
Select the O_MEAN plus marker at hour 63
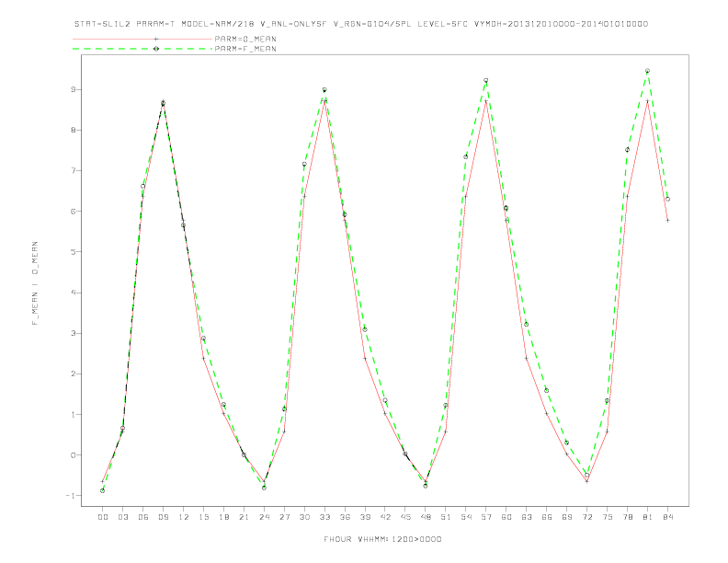(x=526, y=358)
